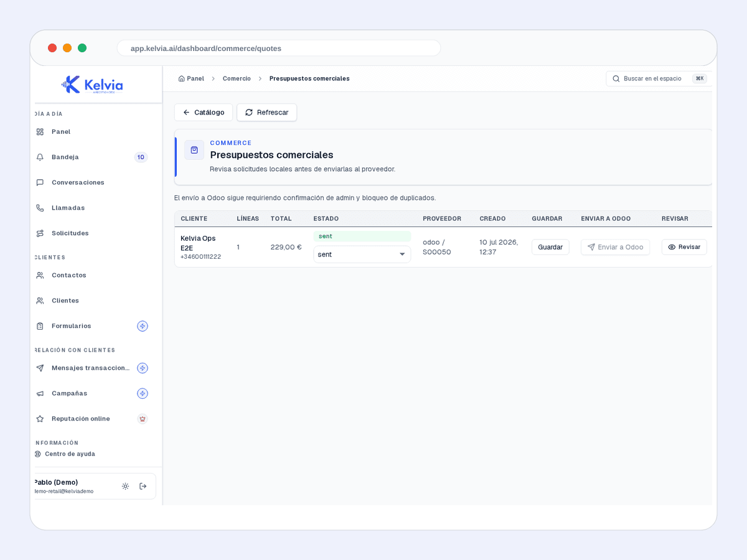Click the phone number +34600111222

pyautogui.click(x=200, y=257)
